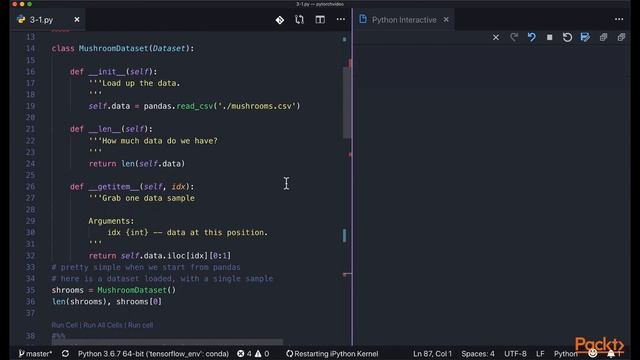Close the Python Interactive tab
This screenshot has height=360, width=640.
(x=446, y=20)
